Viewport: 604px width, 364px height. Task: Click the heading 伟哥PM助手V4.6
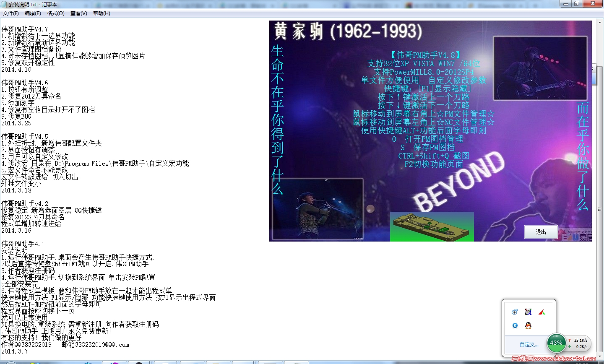[x=25, y=83]
